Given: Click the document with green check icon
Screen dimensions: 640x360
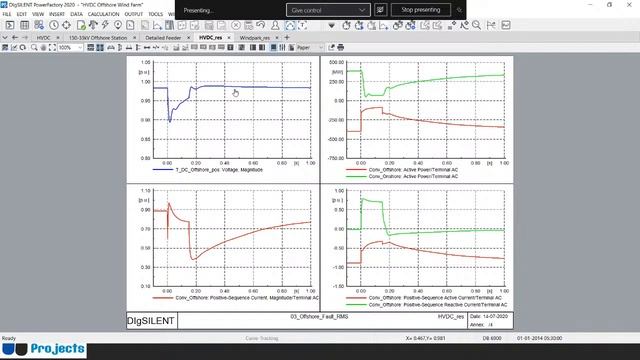Looking at the screenshot, I should [81, 25].
